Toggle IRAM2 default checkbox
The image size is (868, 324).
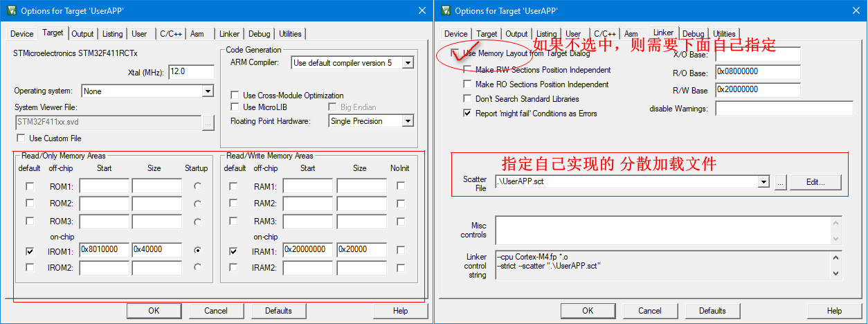(233, 267)
